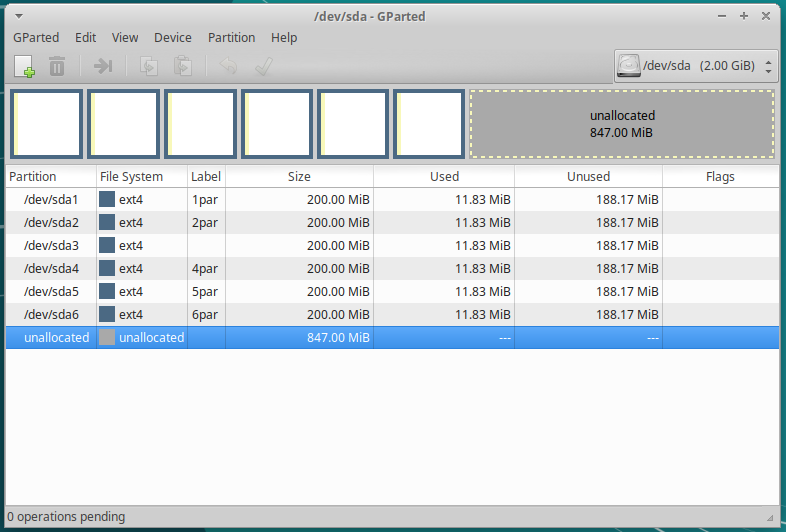Click the New partition toolbar icon
Screen dimensions: 786x532
[24, 67]
